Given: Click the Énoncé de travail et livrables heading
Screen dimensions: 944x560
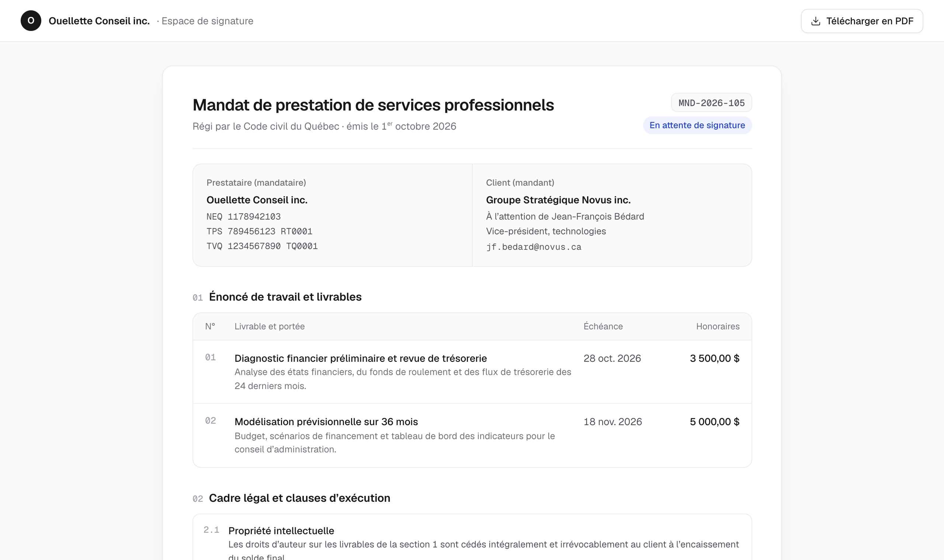Looking at the screenshot, I should click(x=285, y=297).
